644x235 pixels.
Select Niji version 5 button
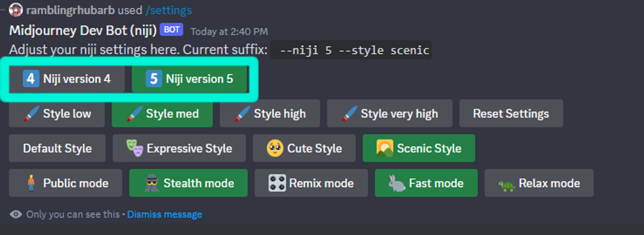189,79
